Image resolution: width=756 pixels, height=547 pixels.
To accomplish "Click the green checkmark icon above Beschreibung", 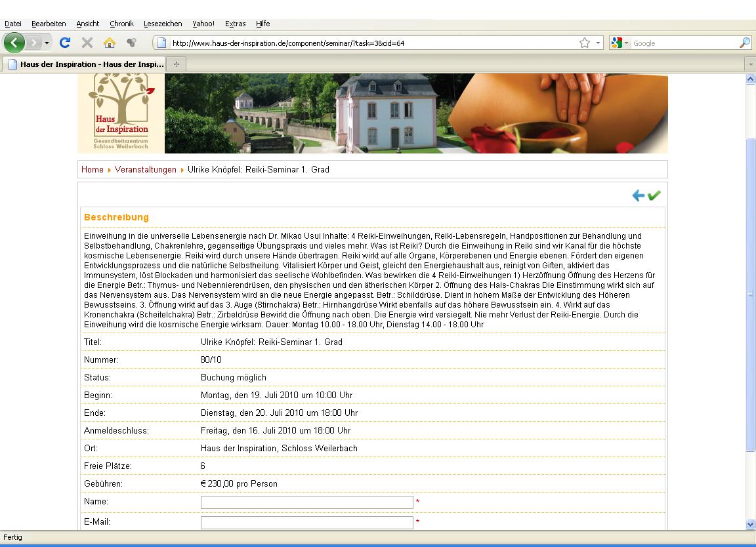I will tap(654, 195).
